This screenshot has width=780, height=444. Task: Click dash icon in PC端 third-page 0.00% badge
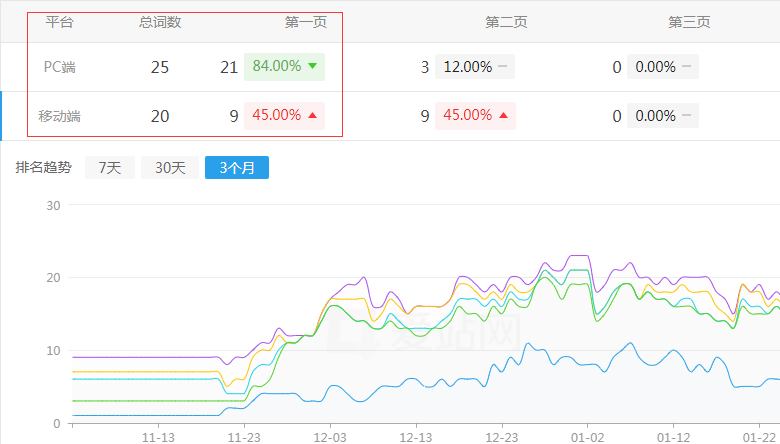point(687,68)
